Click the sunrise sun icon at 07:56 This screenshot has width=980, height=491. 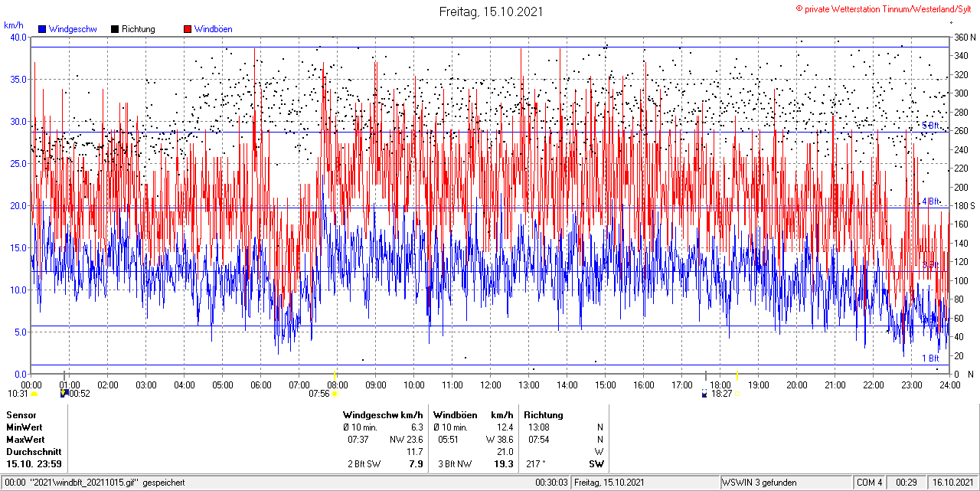(x=335, y=394)
